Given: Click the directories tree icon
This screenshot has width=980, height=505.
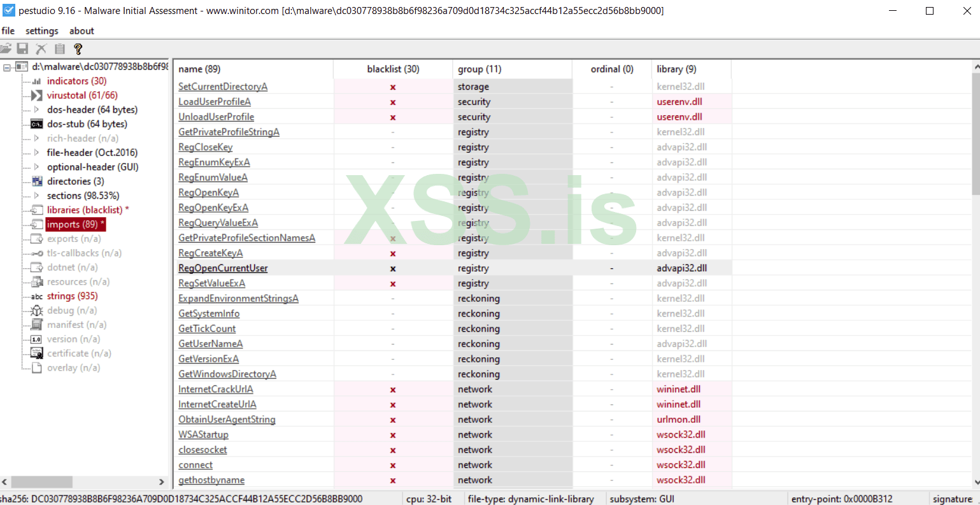Looking at the screenshot, I should click(x=36, y=181).
